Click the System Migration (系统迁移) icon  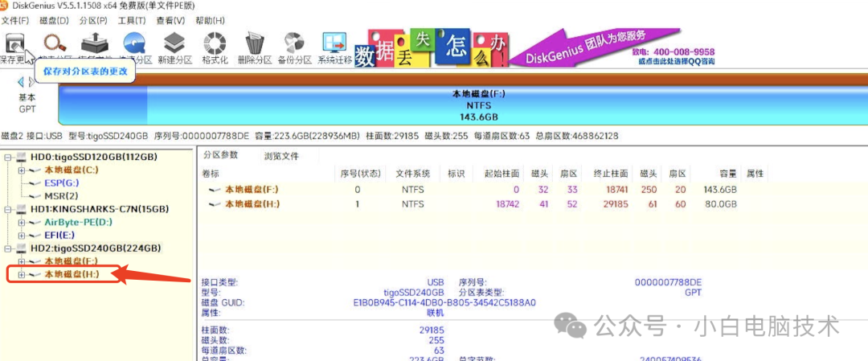[x=334, y=43]
